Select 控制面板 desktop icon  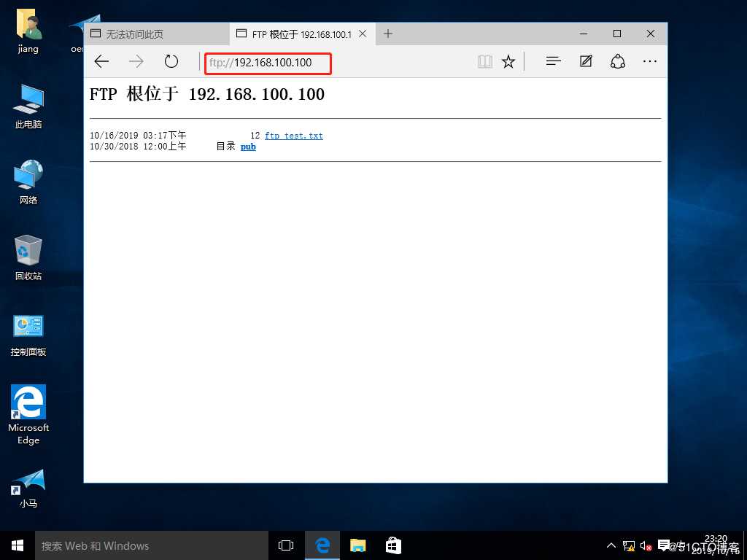tap(28, 335)
